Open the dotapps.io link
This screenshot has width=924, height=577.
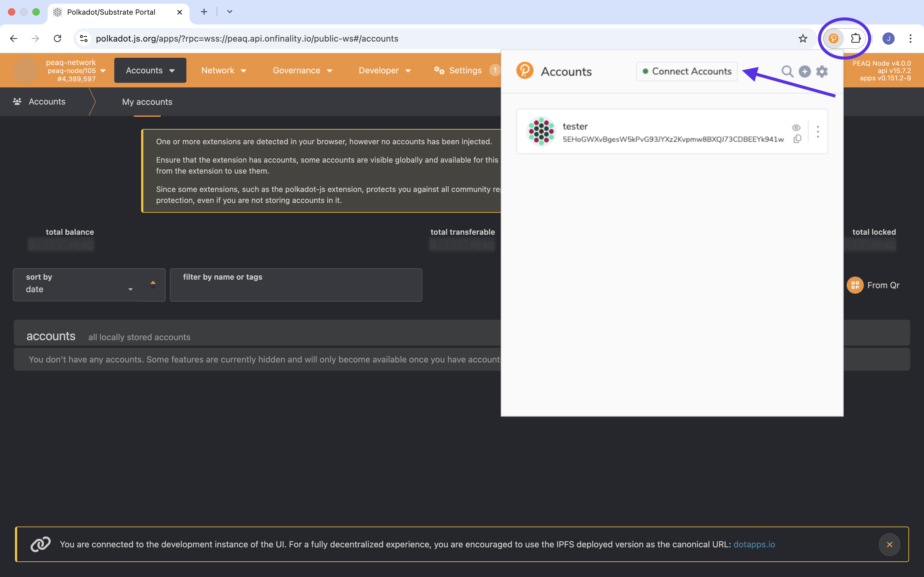point(754,544)
